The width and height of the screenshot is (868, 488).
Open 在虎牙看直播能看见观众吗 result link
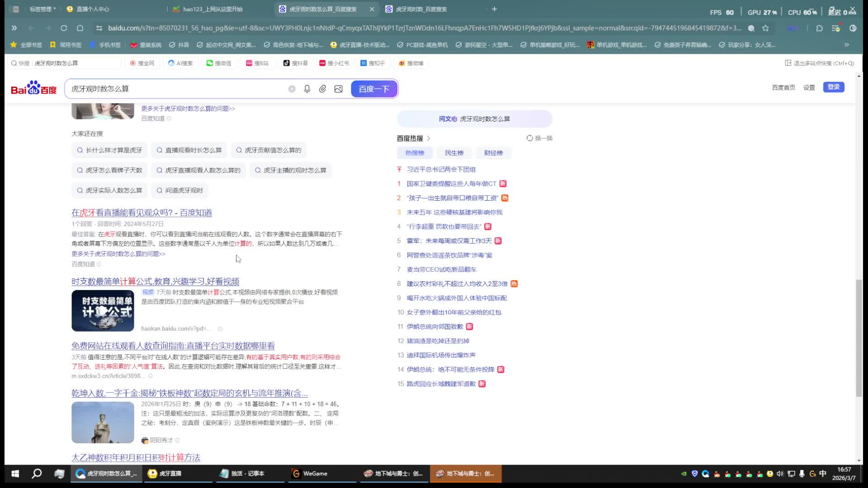[x=142, y=213]
